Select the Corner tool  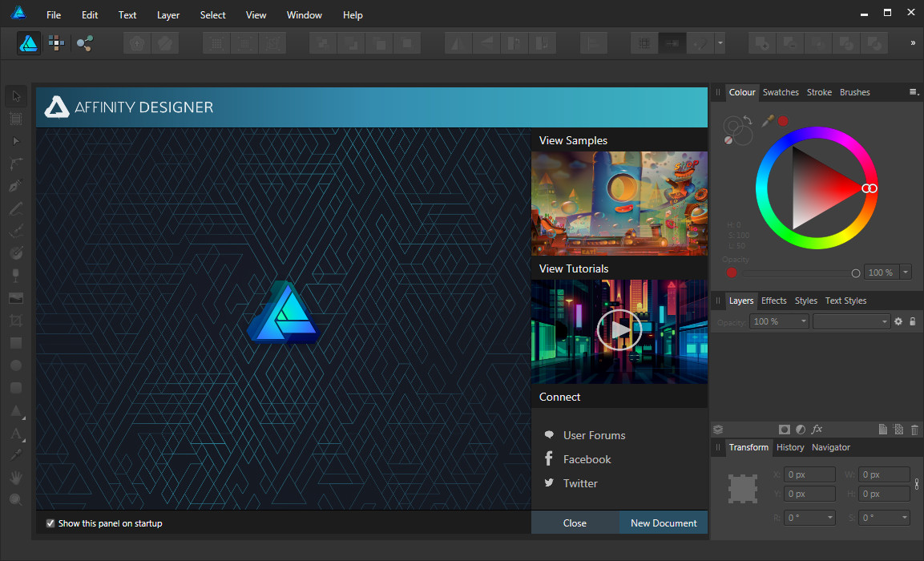point(16,163)
